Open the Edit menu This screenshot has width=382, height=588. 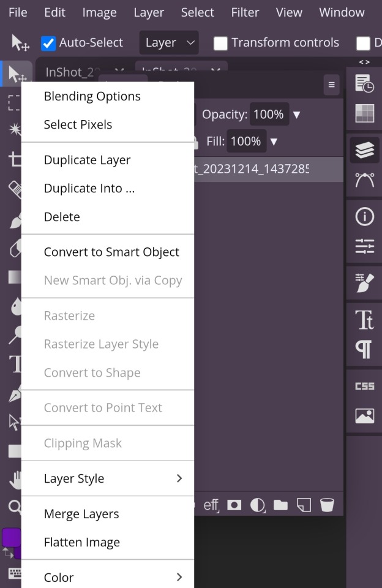(x=54, y=12)
